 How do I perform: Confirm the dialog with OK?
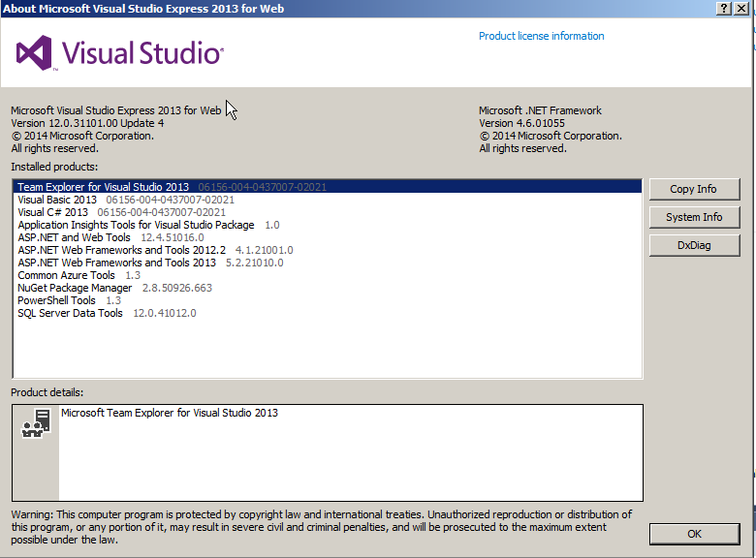694,534
